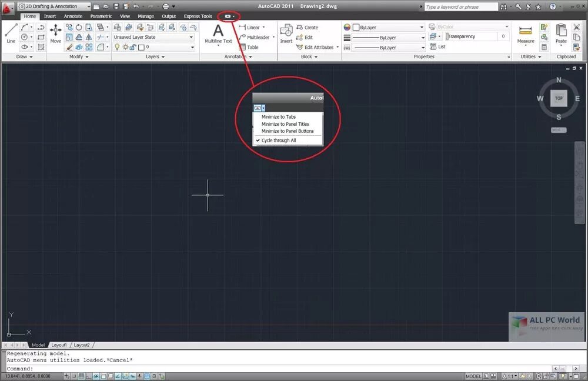
Task: Click the Match Properties paintbrush icon in Clipboard
Action: click(x=577, y=47)
